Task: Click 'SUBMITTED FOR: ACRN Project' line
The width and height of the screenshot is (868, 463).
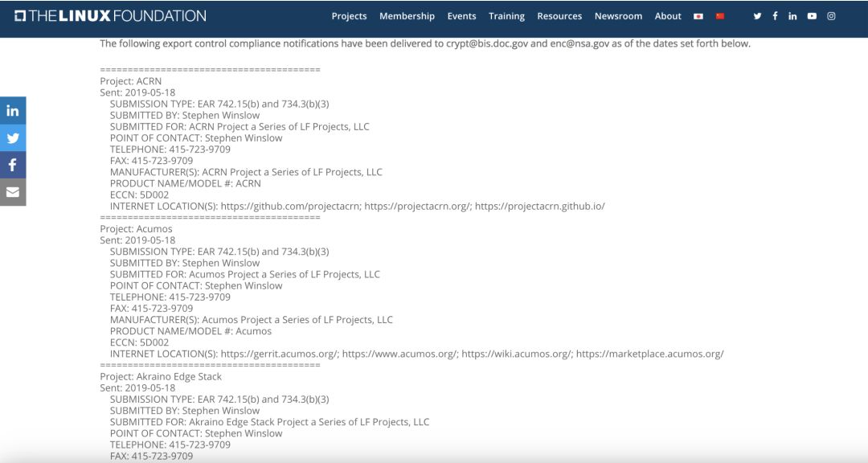Action: coord(240,127)
